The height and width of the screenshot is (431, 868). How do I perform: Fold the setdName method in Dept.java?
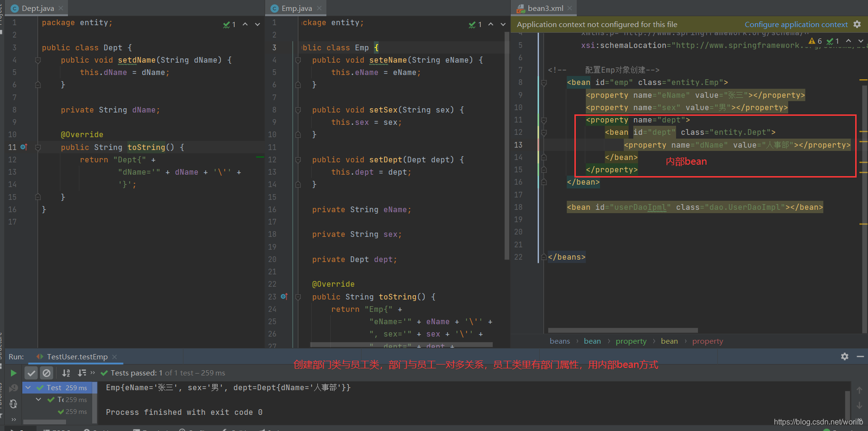pyautogui.click(x=38, y=60)
